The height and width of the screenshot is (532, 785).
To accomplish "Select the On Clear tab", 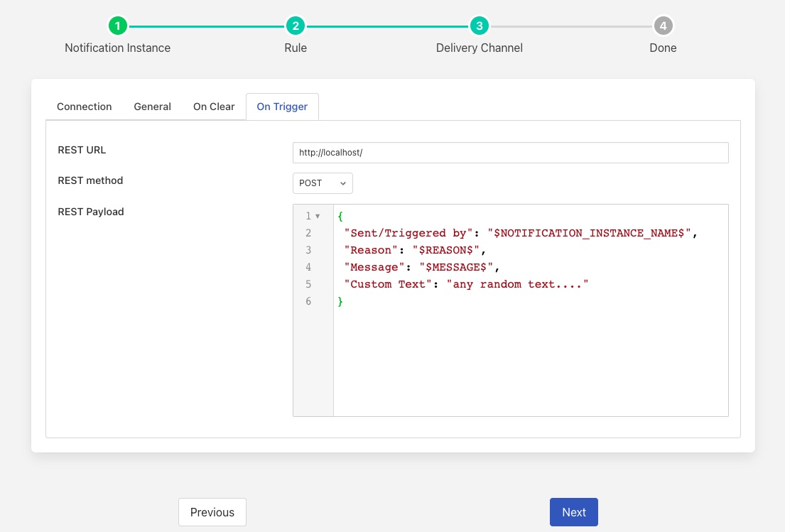I will pos(214,107).
